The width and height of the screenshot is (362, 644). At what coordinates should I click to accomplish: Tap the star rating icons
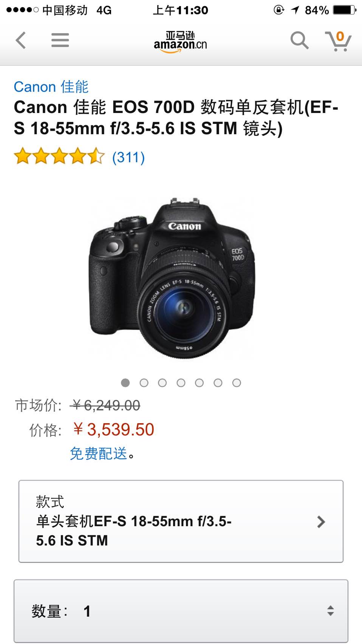tap(59, 156)
